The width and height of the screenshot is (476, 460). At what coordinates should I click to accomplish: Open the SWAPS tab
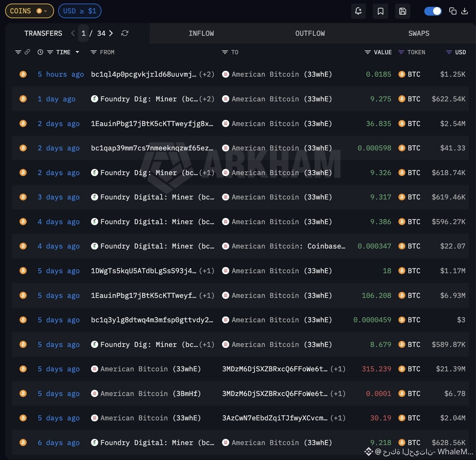tap(419, 33)
